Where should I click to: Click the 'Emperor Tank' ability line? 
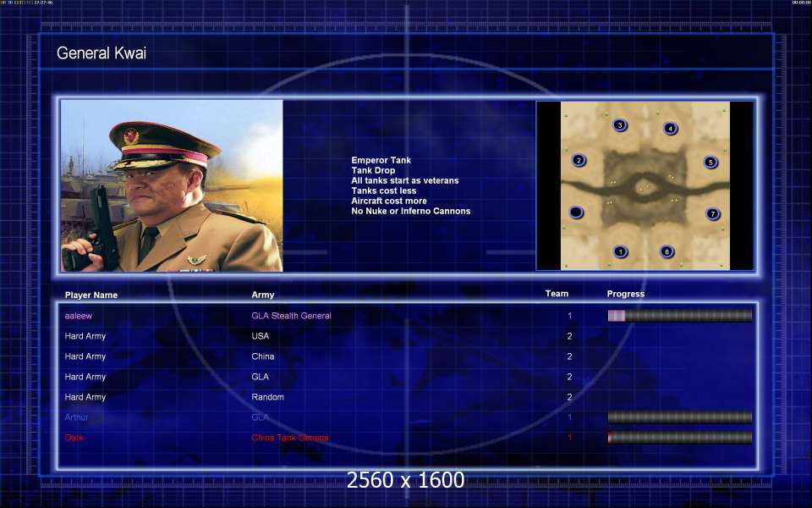[381, 160]
